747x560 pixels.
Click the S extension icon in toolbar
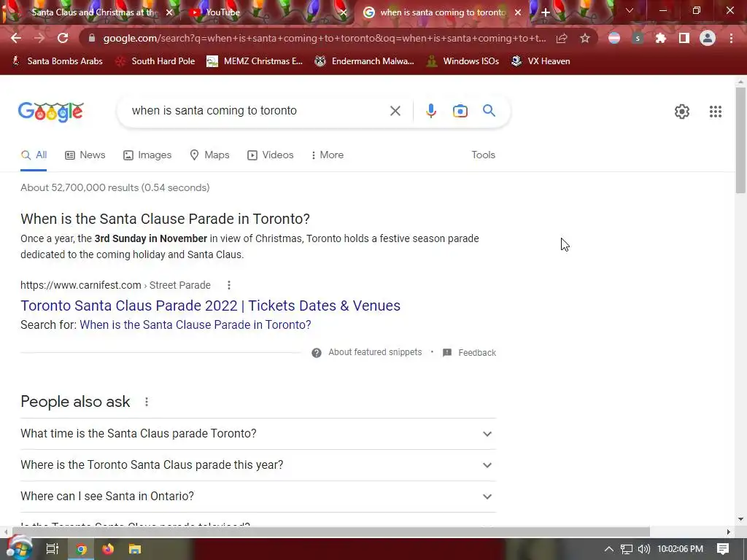(638, 38)
